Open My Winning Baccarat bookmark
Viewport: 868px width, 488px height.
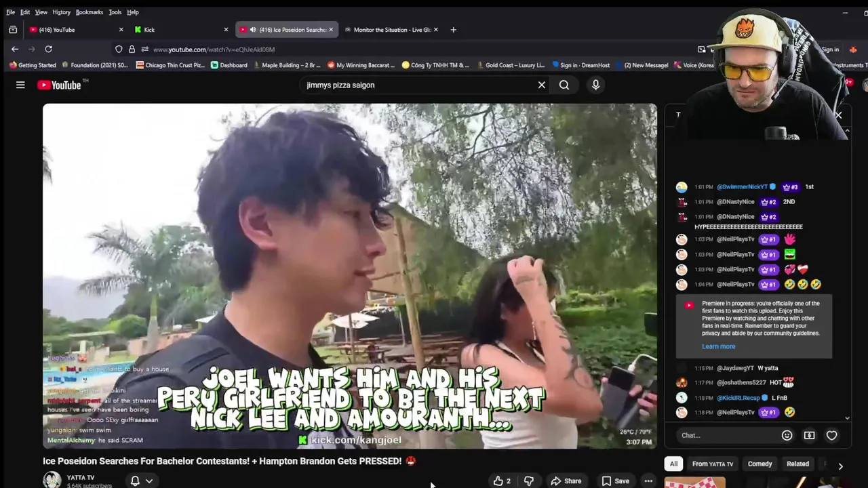pos(361,65)
